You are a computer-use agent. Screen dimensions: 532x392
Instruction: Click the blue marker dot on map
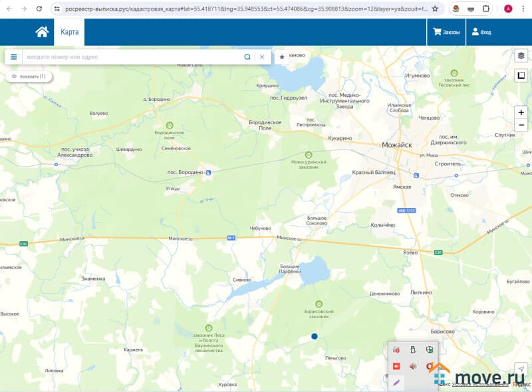[x=314, y=336]
